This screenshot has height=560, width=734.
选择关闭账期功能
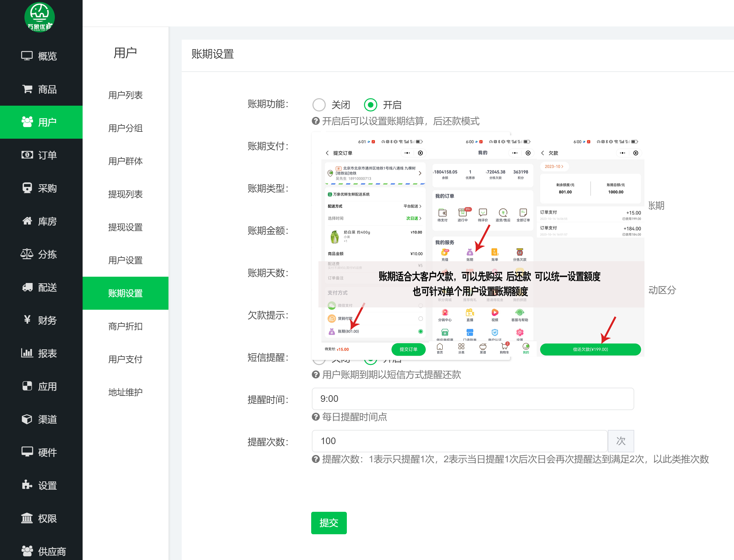(319, 105)
